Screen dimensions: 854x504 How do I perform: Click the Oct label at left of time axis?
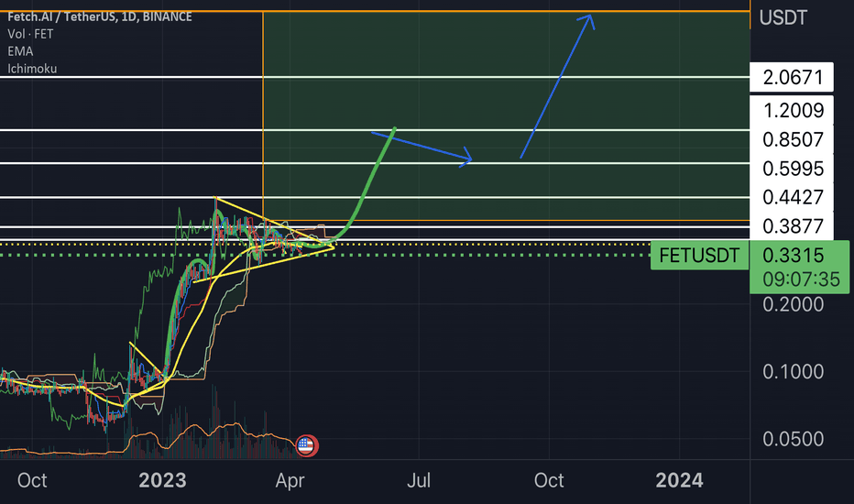tap(32, 480)
